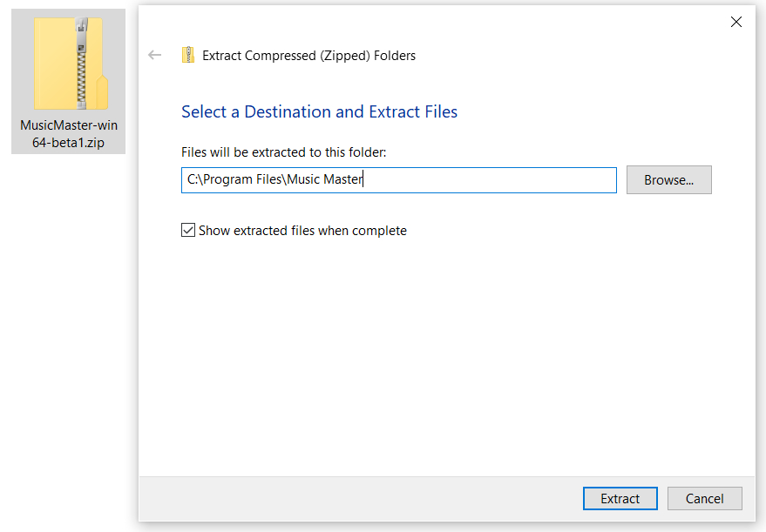This screenshot has height=532, width=766.
Task: Uncheck the Show extracted files checkbox
Action: click(x=188, y=231)
